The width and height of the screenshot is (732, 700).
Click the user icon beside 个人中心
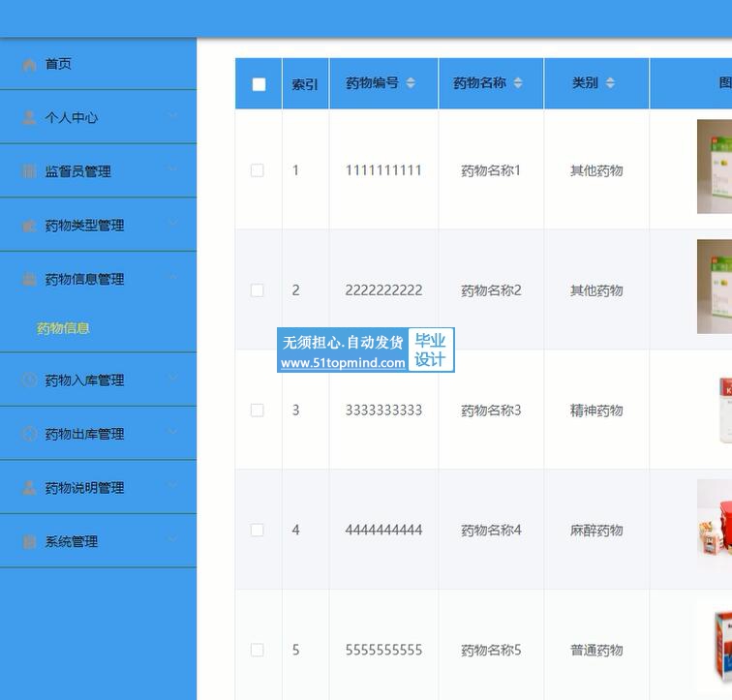pos(29,117)
